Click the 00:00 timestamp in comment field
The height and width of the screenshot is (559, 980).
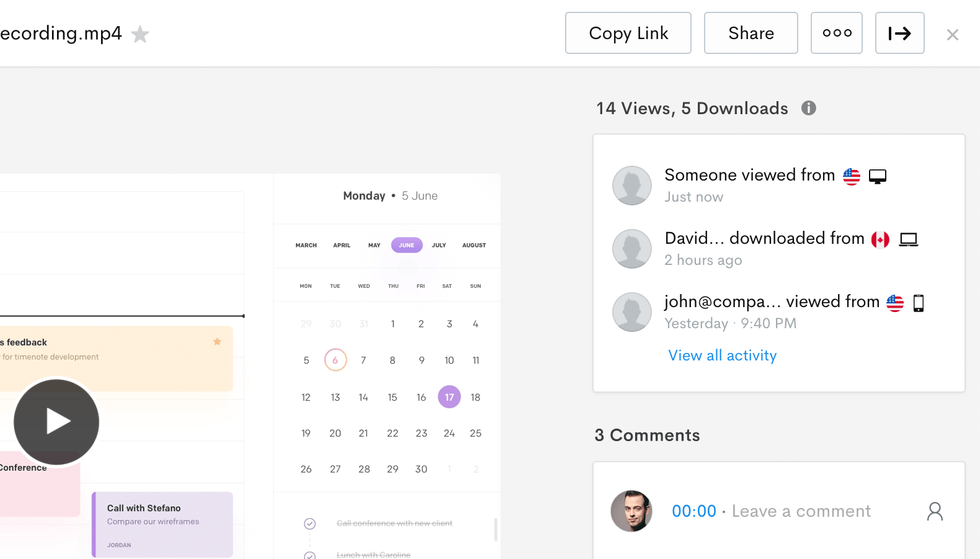point(693,511)
